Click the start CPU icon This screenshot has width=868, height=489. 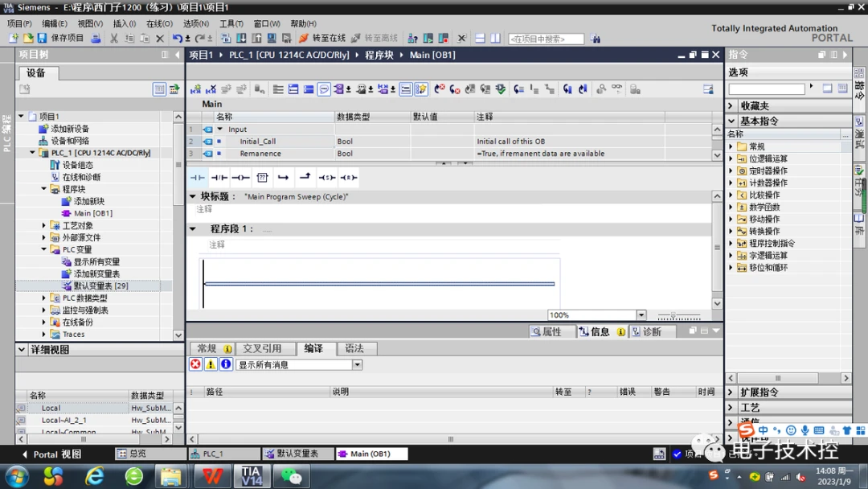pyautogui.click(x=428, y=39)
